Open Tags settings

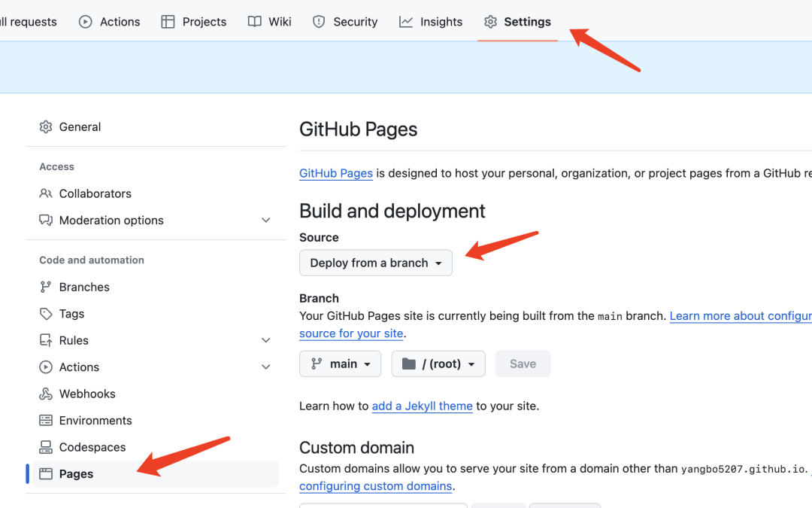tap(156, 314)
